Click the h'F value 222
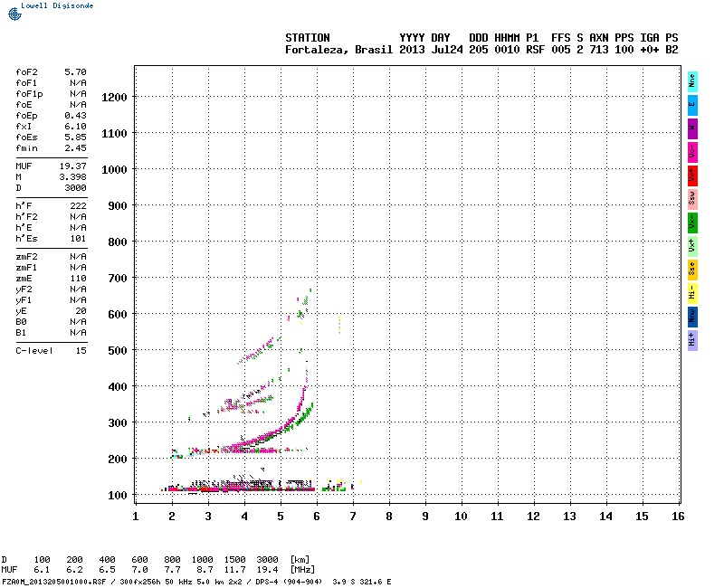The image size is (724, 588). click(78, 206)
